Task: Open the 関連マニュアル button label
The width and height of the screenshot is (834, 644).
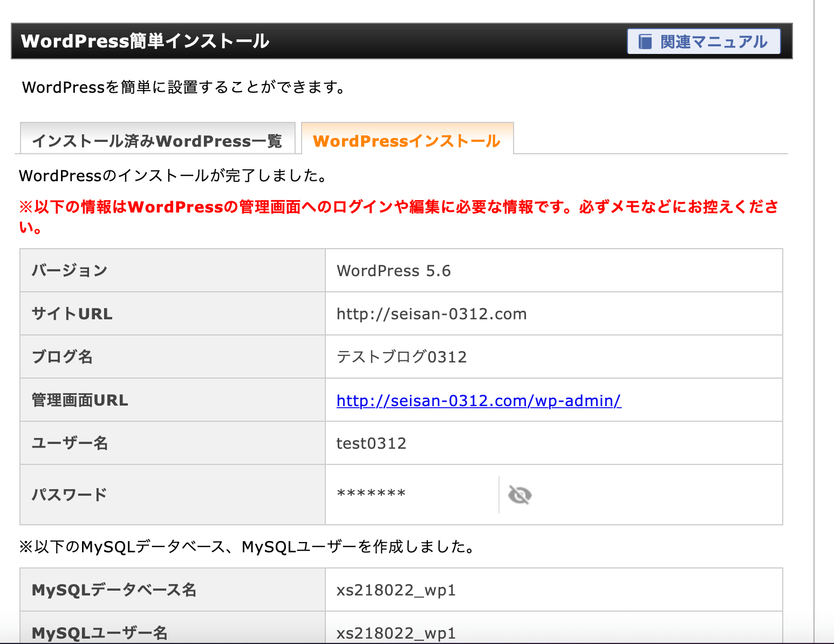Action: (x=713, y=42)
